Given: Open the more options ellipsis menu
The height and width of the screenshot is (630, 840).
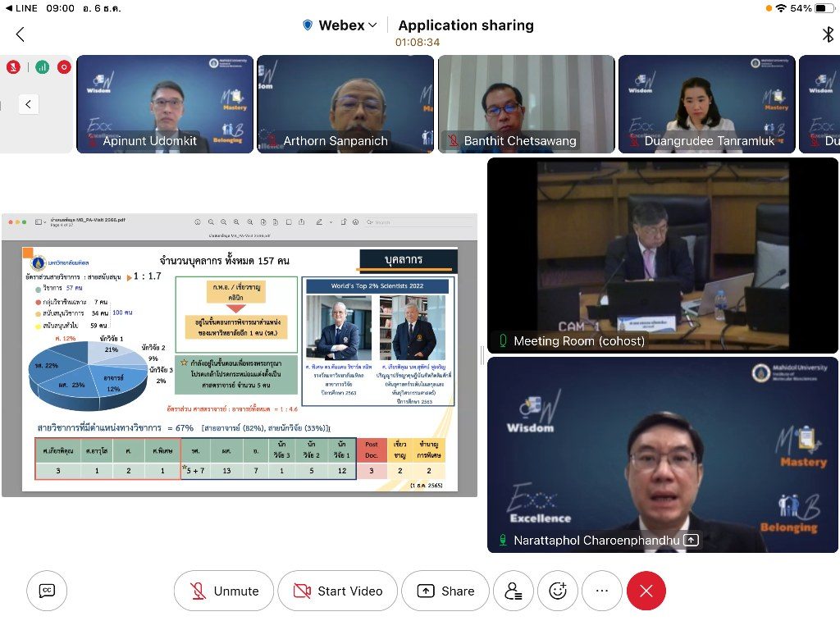Looking at the screenshot, I should pos(602,591).
